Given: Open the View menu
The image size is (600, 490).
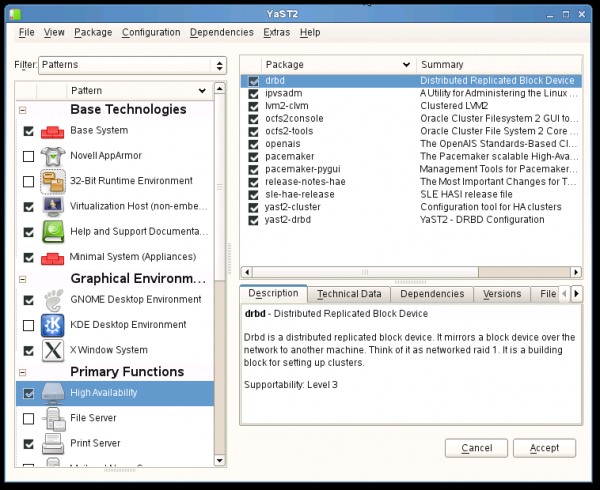Looking at the screenshot, I should click(54, 33).
